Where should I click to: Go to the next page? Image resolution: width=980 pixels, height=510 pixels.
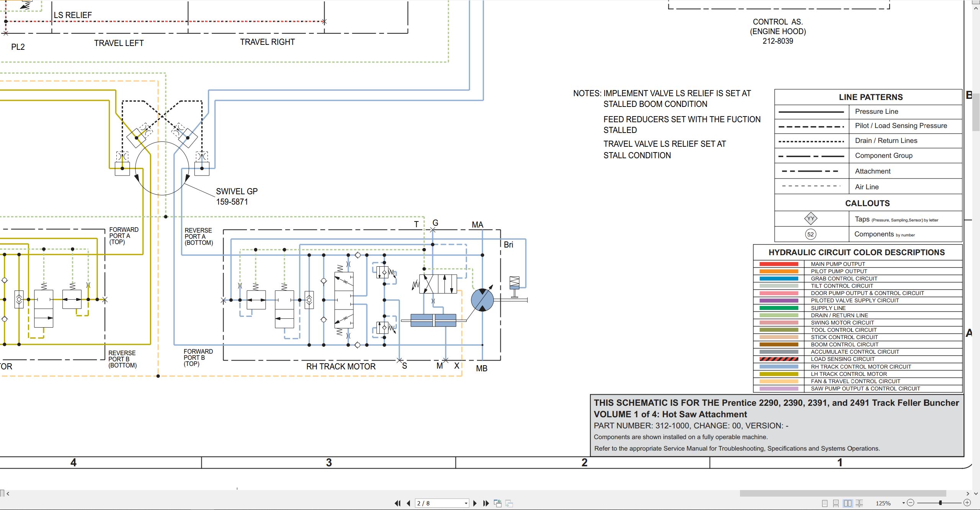475,503
